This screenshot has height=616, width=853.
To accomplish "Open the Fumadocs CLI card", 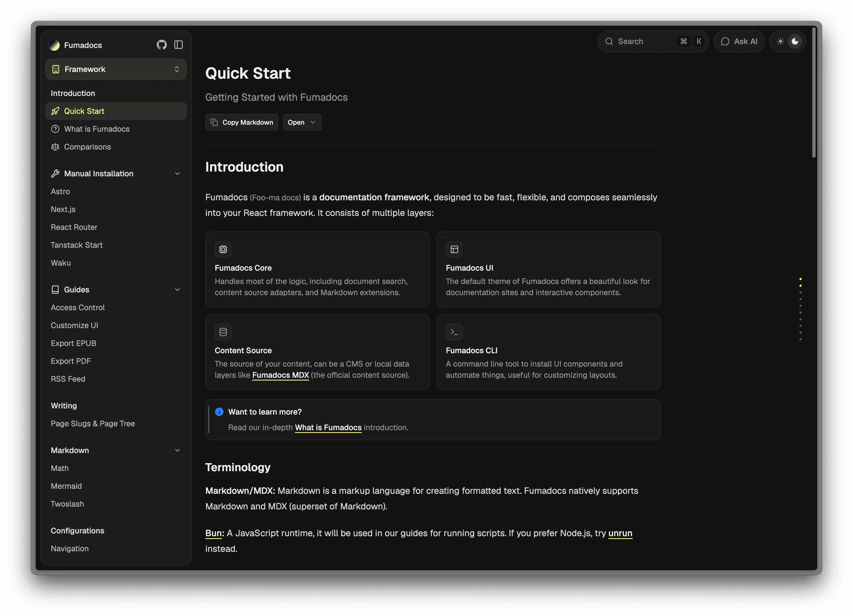I will click(x=549, y=352).
